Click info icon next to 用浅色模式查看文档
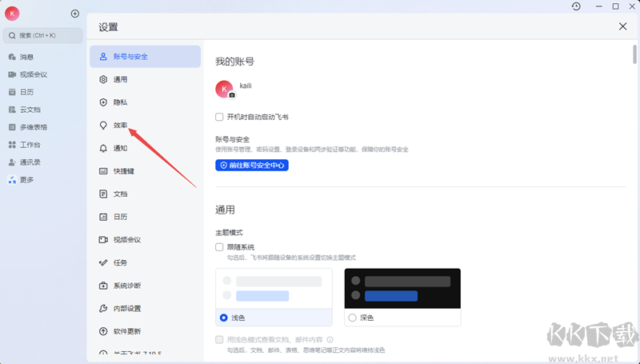The height and width of the screenshot is (364, 640). point(330,339)
